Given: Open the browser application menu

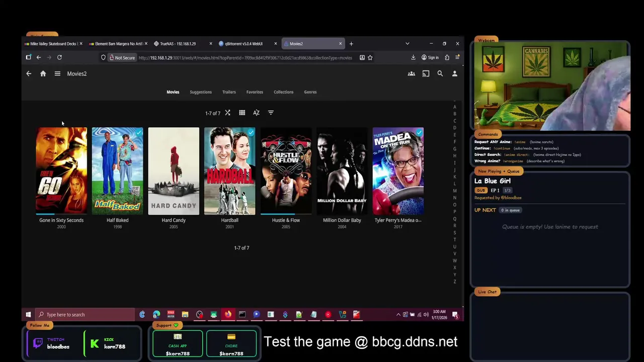Looking at the screenshot, I should pyautogui.click(x=457, y=57).
